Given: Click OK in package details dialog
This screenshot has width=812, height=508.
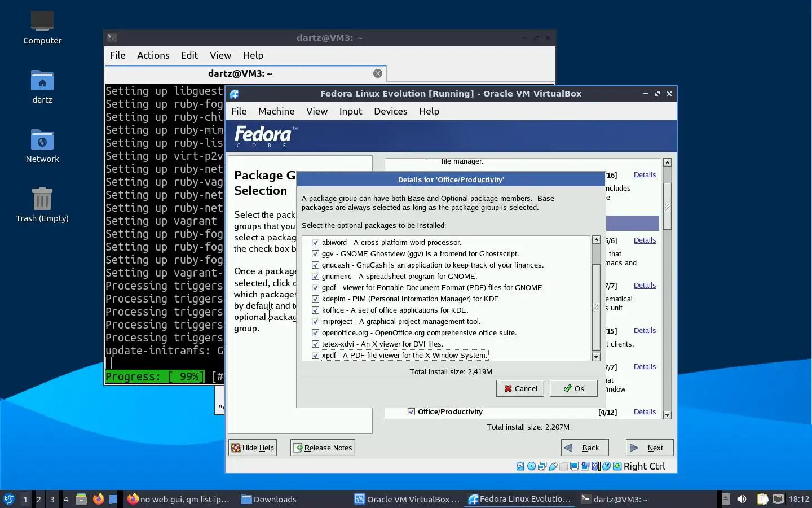Looking at the screenshot, I should (573, 388).
